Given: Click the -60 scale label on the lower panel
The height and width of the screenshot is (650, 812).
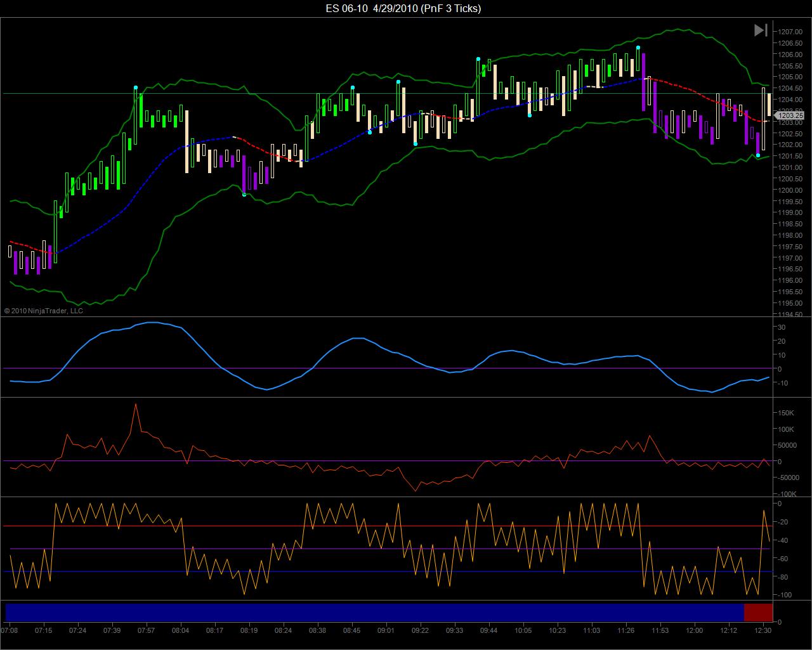Looking at the screenshot, I should tap(783, 559).
